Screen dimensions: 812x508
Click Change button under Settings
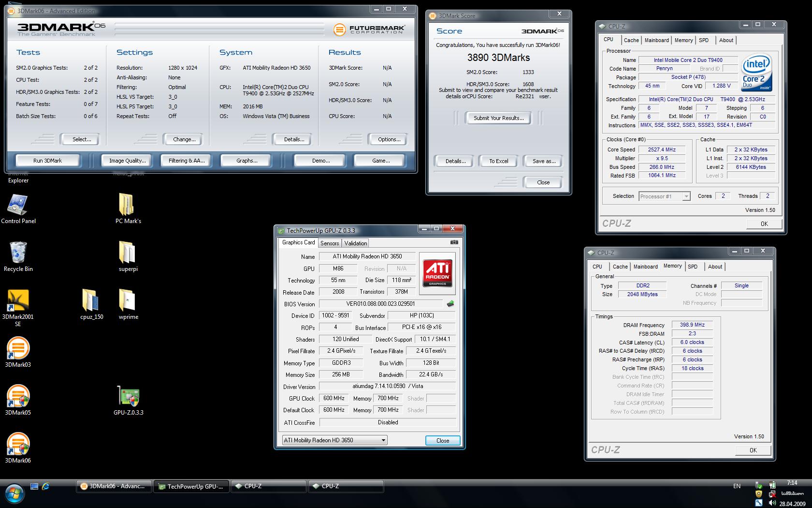pos(184,139)
